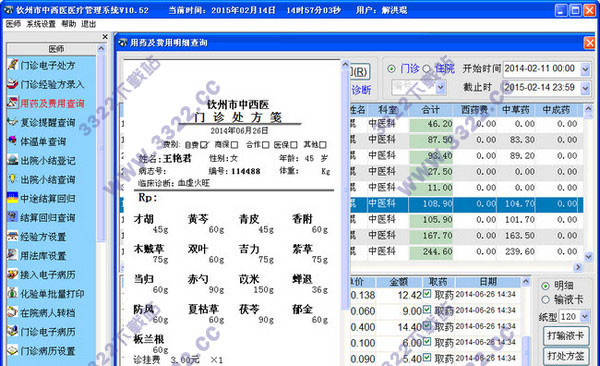The height and width of the screenshot is (366, 600).
Task: Open the 系统设置 menu
Action: click(41, 24)
